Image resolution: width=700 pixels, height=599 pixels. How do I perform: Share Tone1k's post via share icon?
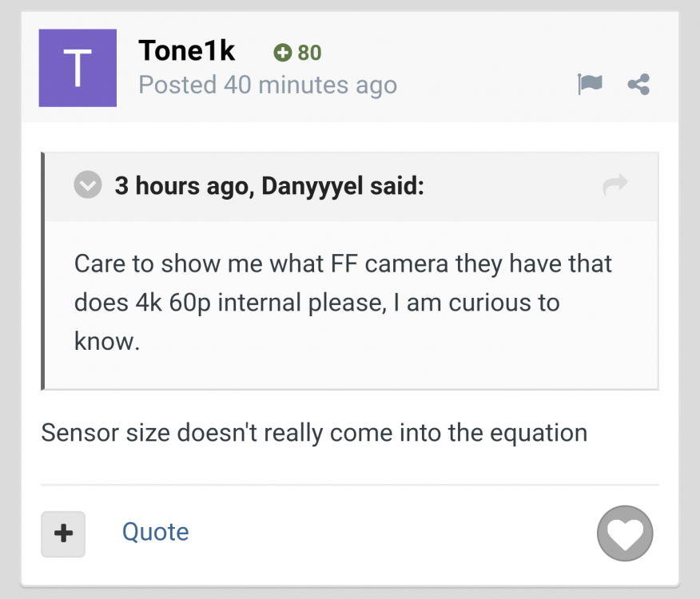638,83
